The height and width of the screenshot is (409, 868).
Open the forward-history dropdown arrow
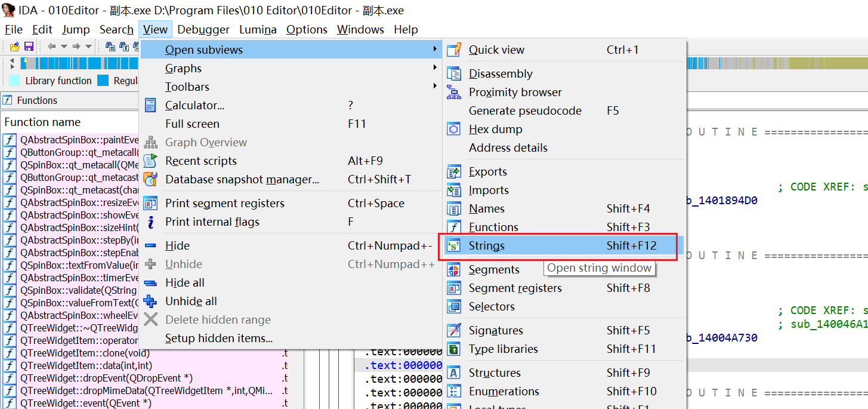click(x=88, y=47)
